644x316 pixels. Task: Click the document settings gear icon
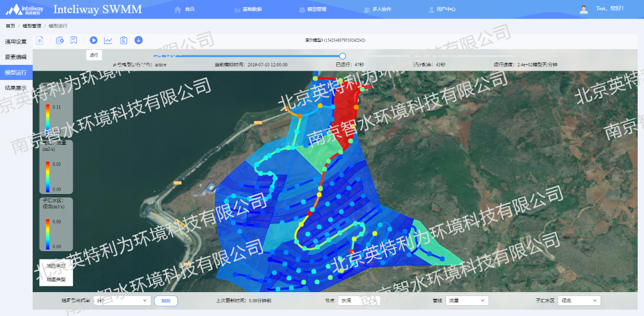[x=60, y=40]
